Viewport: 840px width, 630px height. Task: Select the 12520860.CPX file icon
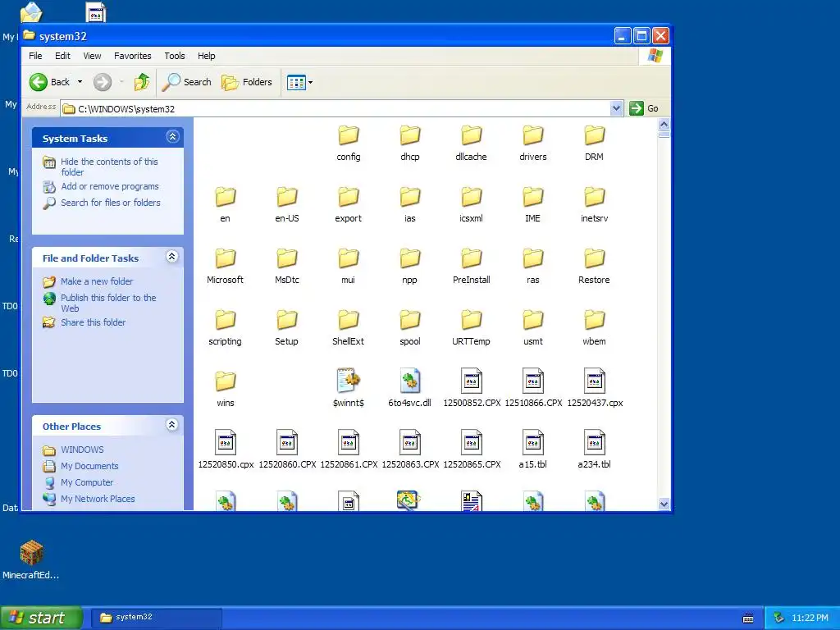coord(286,442)
